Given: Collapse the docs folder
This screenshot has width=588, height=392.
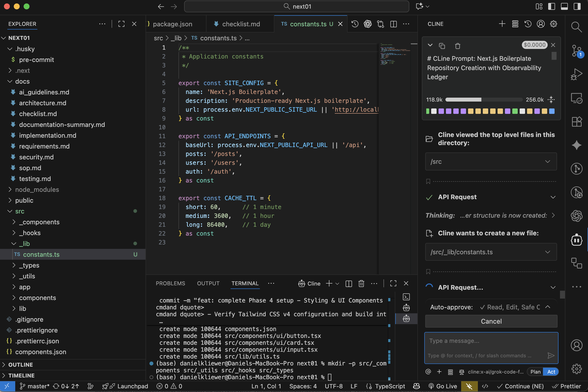Looking at the screenshot, I should pyautogui.click(x=22, y=81).
